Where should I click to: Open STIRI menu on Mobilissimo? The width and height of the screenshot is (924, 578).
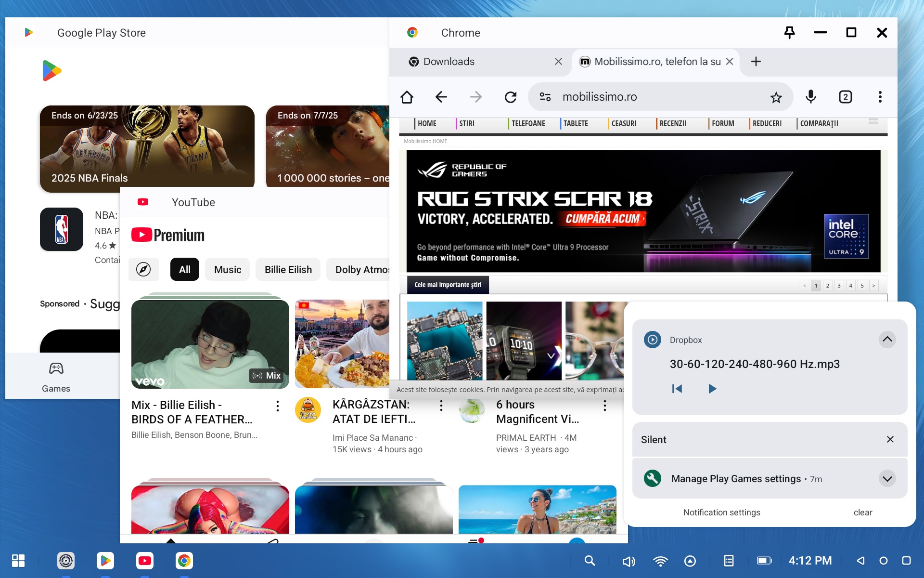tap(466, 124)
